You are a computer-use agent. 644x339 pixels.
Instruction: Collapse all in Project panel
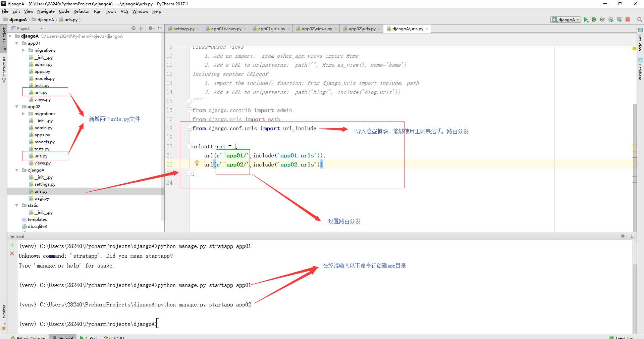tap(141, 28)
